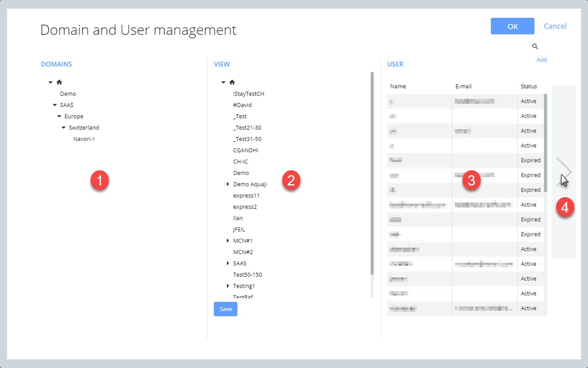Collapse the Domains root node arrow

[x=50, y=82]
